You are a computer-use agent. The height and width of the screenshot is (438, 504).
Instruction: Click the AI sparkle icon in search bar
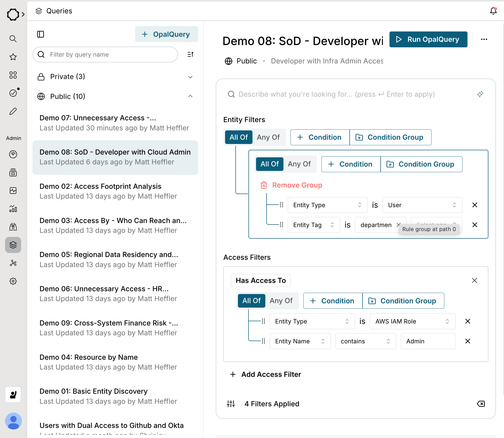pyautogui.click(x=480, y=94)
